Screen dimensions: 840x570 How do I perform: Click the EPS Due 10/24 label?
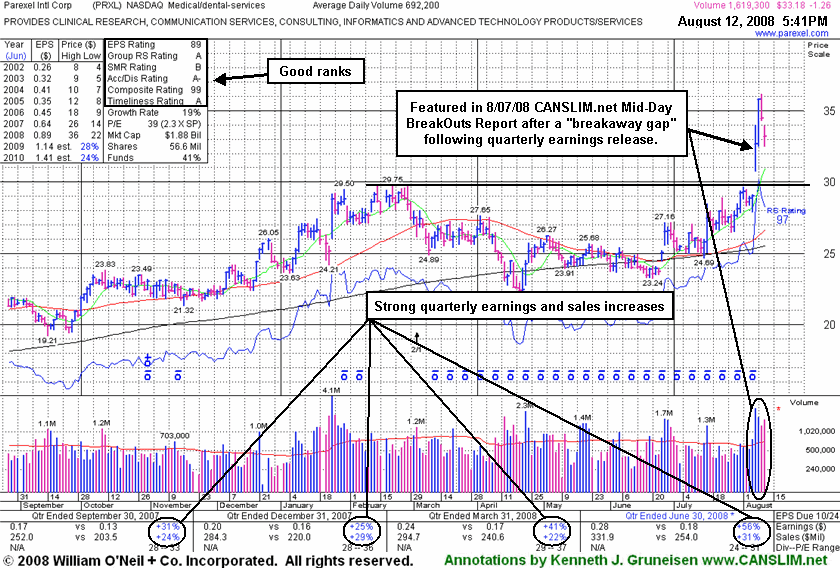(806, 516)
